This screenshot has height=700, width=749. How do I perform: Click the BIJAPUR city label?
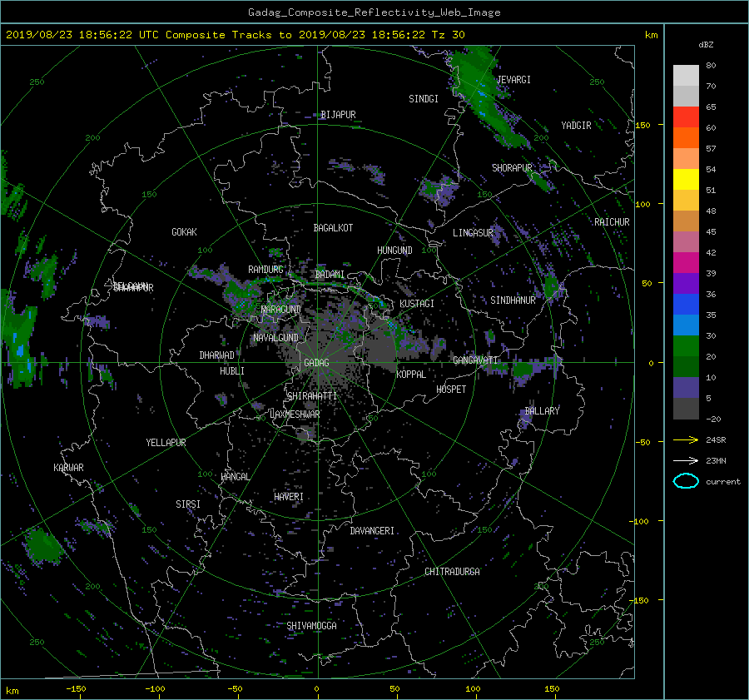(x=338, y=115)
